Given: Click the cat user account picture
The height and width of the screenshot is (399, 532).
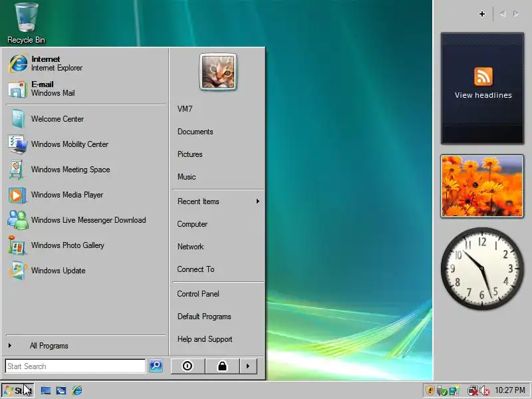Looking at the screenshot, I should click(x=218, y=72).
